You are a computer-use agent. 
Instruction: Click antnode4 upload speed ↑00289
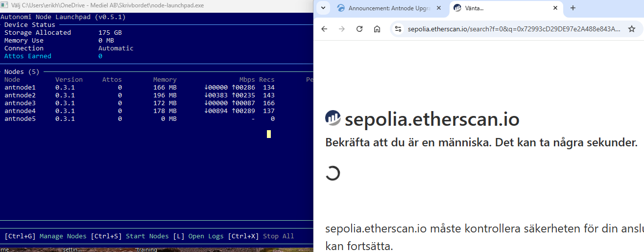tap(243, 111)
